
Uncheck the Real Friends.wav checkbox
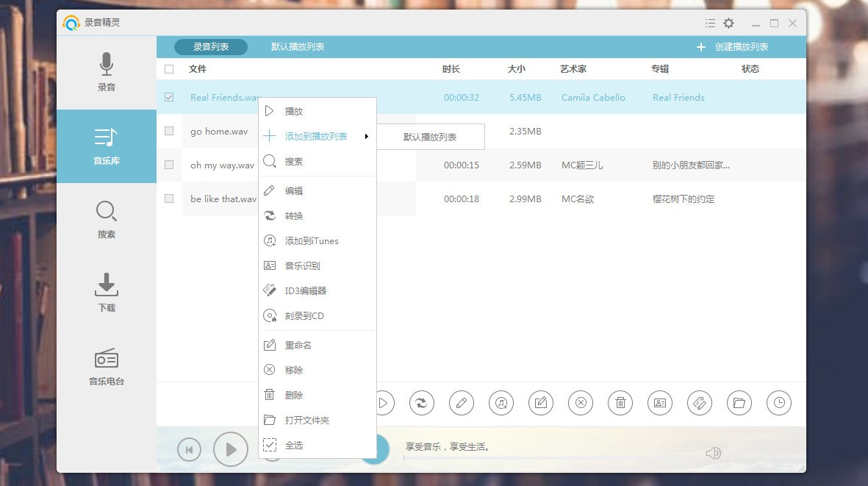(169, 98)
